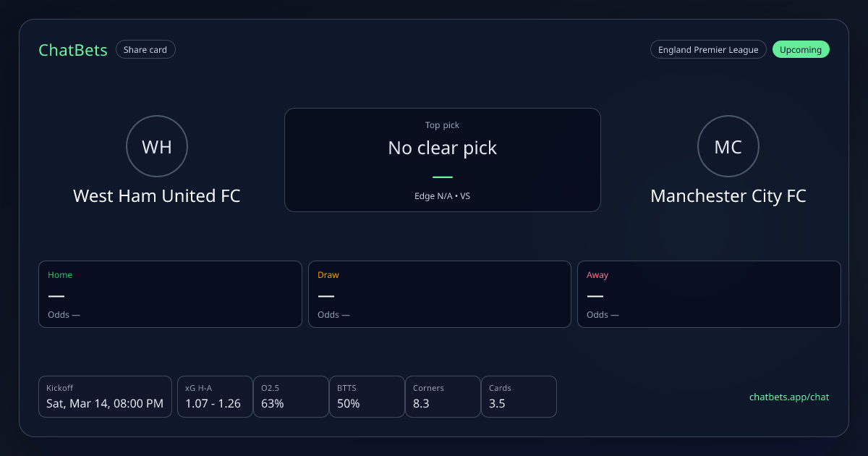Click the Kickoff time tile
Viewport: 868px width, 456px height.
click(105, 397)
